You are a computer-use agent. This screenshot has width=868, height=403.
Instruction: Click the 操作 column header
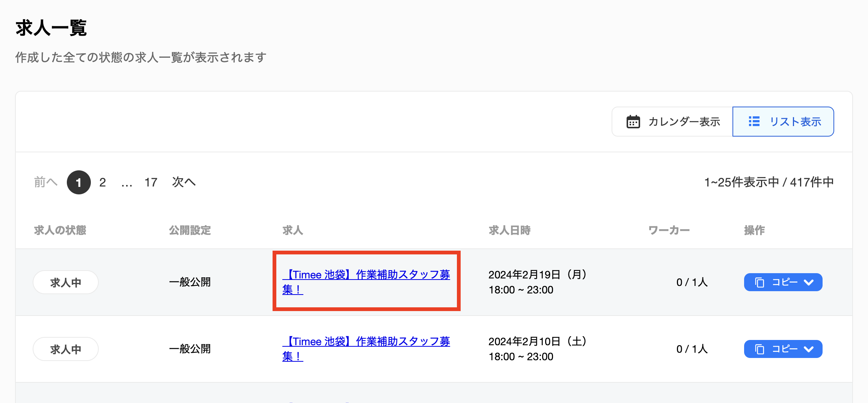tap(755, 230)
